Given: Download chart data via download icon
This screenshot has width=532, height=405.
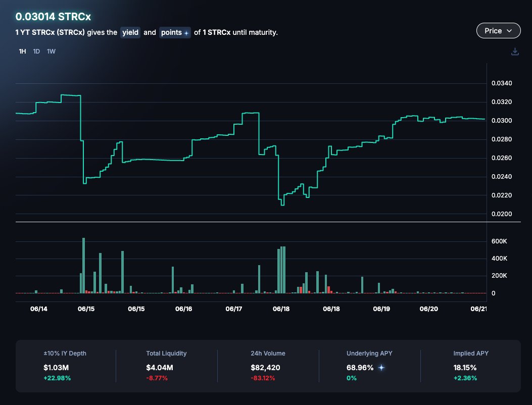Looking at the screenshot, I should coord(515,52).
